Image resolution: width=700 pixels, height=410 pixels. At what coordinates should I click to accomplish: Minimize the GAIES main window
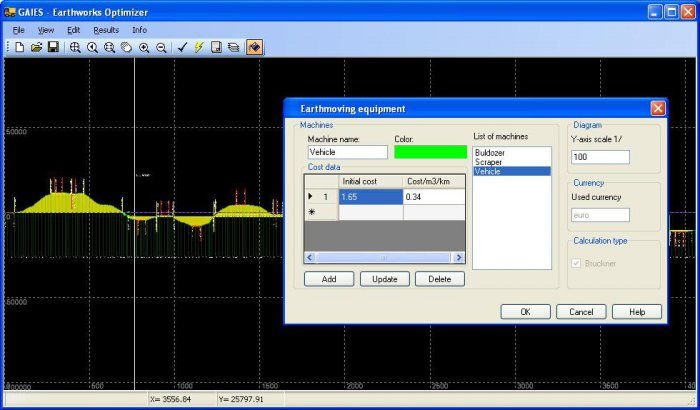point(655,12)
